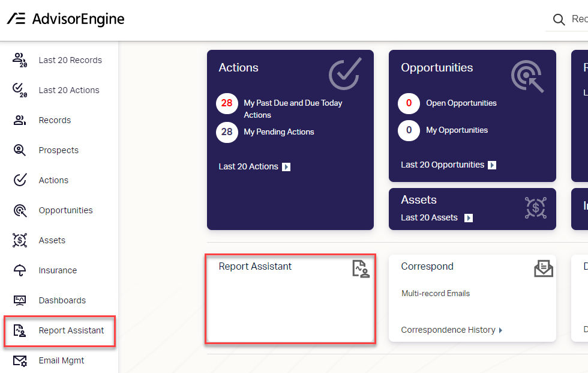Open Last 20 Actions menu item

[x=69, y=90]
